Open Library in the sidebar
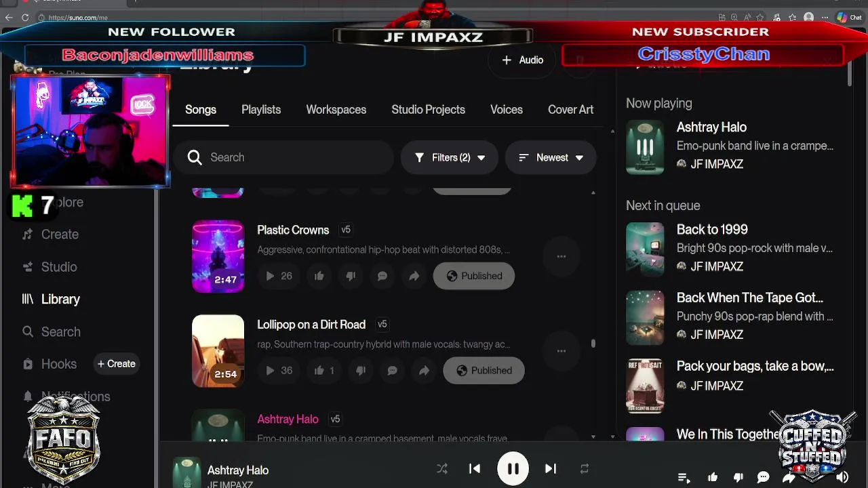868x488 pixels. [51, 300]
